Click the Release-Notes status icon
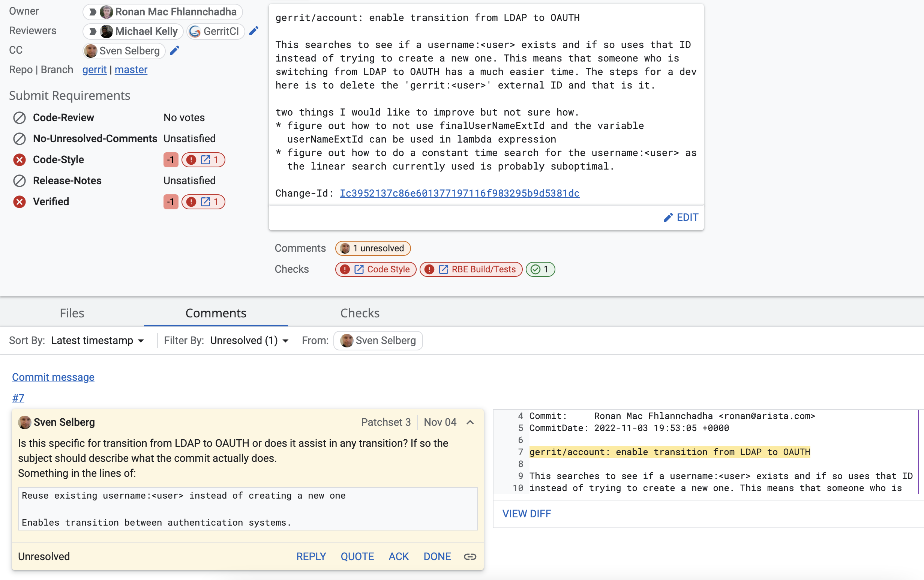The height and width of the screenshot is (580, 924). (19, 181)
